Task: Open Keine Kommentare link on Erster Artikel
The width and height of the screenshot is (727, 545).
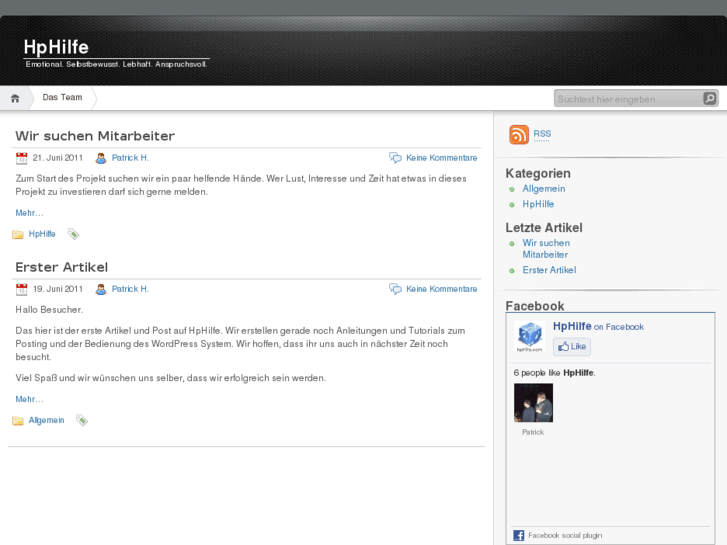Action: click(441, 289)
